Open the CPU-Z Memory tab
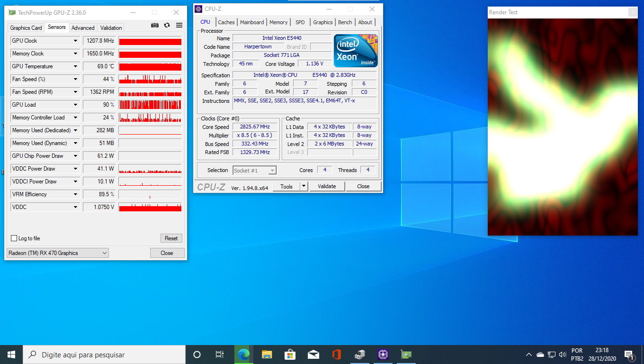 click(278, 22)
